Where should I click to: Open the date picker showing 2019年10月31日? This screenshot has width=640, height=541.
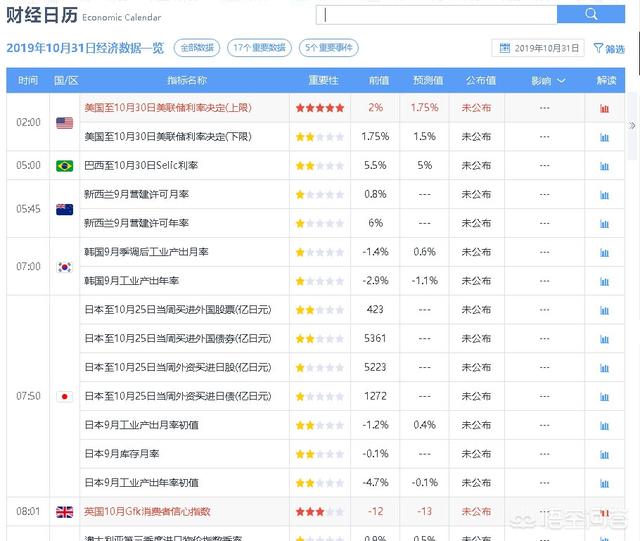coord(538,48)
